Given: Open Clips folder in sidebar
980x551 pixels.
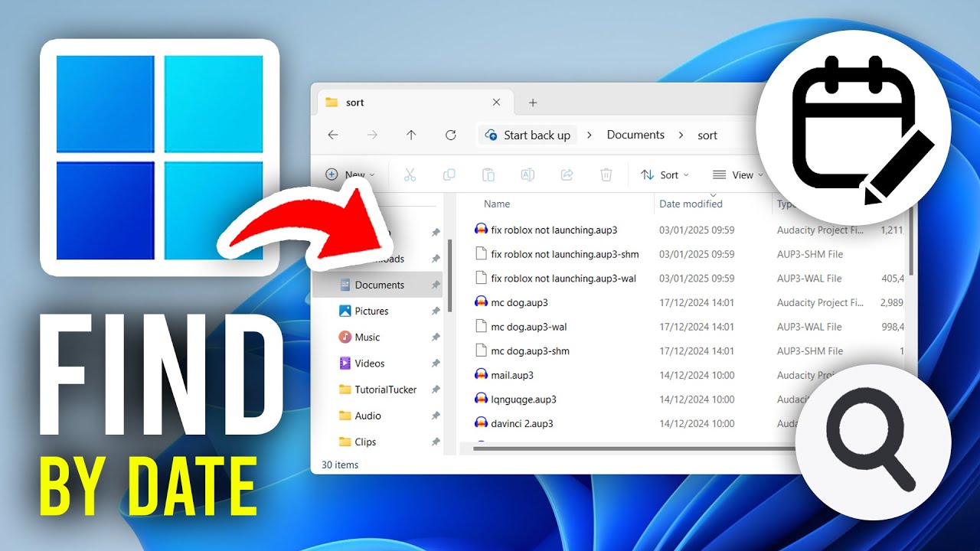Looking at the screenshot, I should [x=365, y=442].
